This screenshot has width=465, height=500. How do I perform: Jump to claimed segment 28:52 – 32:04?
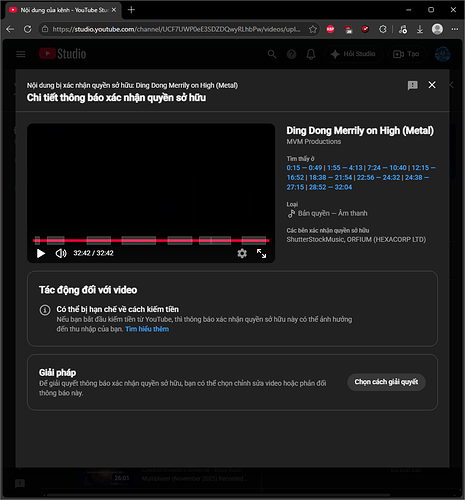330,187
